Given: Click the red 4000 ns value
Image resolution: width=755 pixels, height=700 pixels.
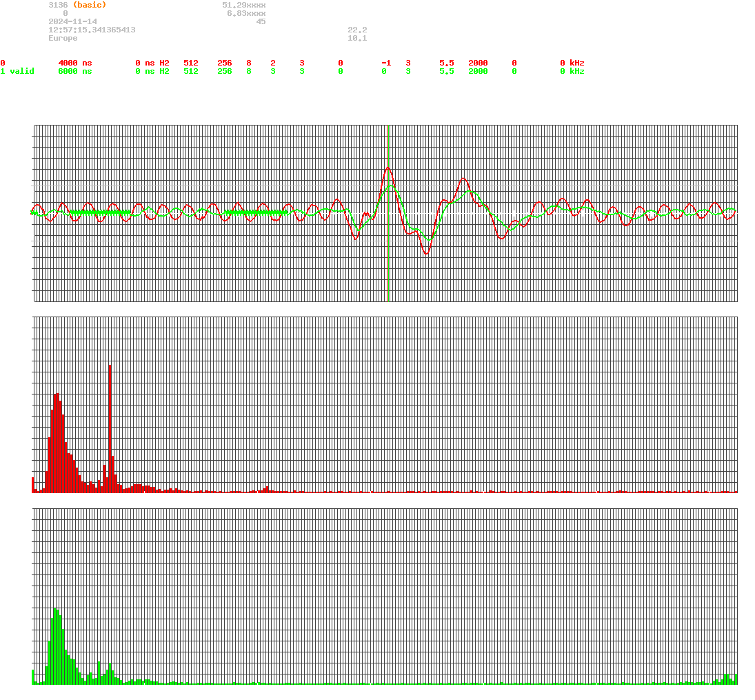Looking at the screenshot, I should pyautogui.click(x=75, y=63).
